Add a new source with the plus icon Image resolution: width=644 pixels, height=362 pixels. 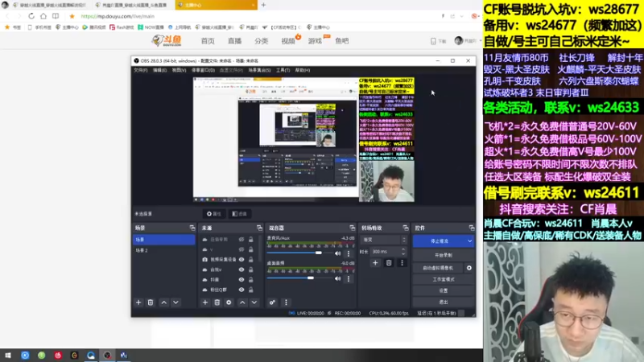tap(205, 302)
